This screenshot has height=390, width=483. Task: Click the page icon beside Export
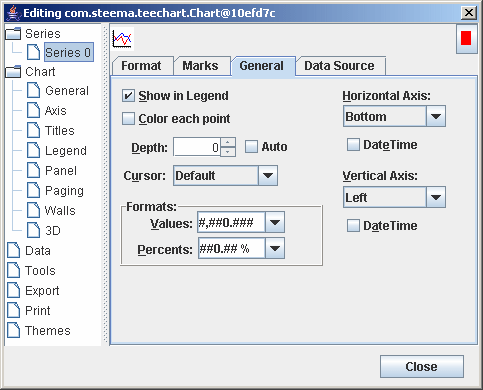[x=14, y=290]
